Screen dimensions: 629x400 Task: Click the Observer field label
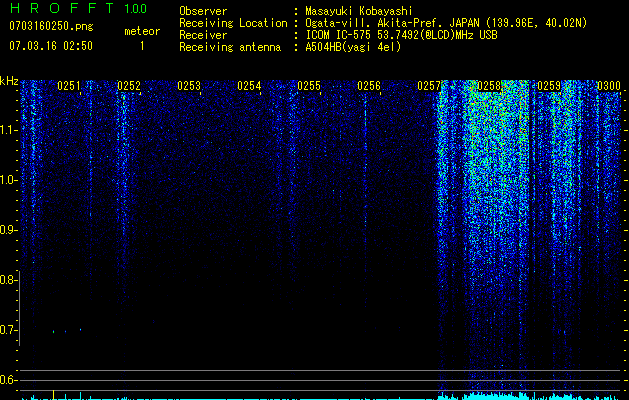coord(203,11)
